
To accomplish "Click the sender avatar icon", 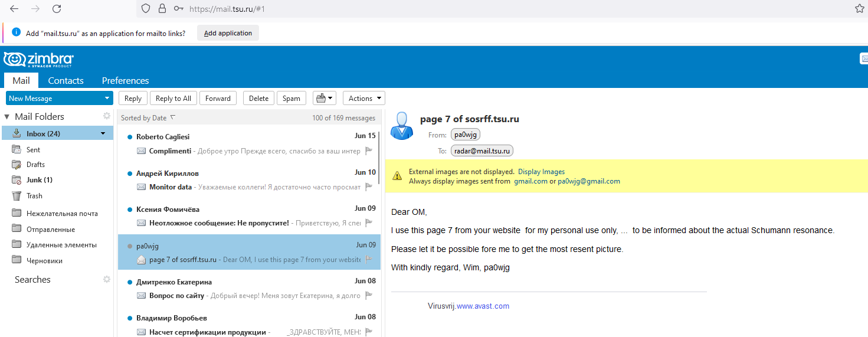I will tap(402, 126).
